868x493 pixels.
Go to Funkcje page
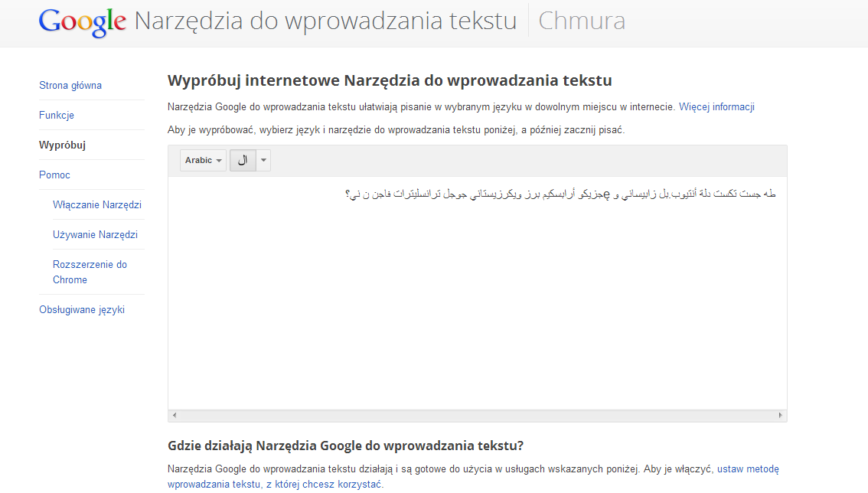coord(57,116)
